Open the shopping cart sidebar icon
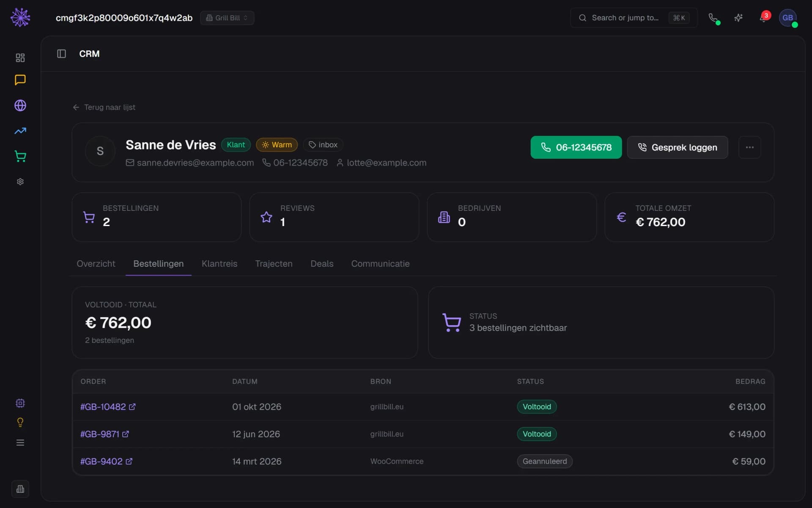Viewport: 812px width, 508px height. 20,156
